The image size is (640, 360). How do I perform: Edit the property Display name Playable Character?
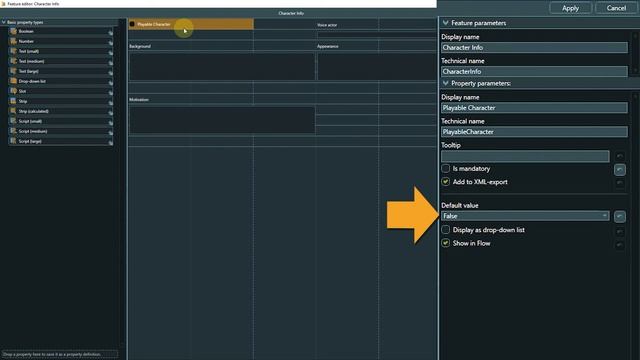click(x=534, y=108)
